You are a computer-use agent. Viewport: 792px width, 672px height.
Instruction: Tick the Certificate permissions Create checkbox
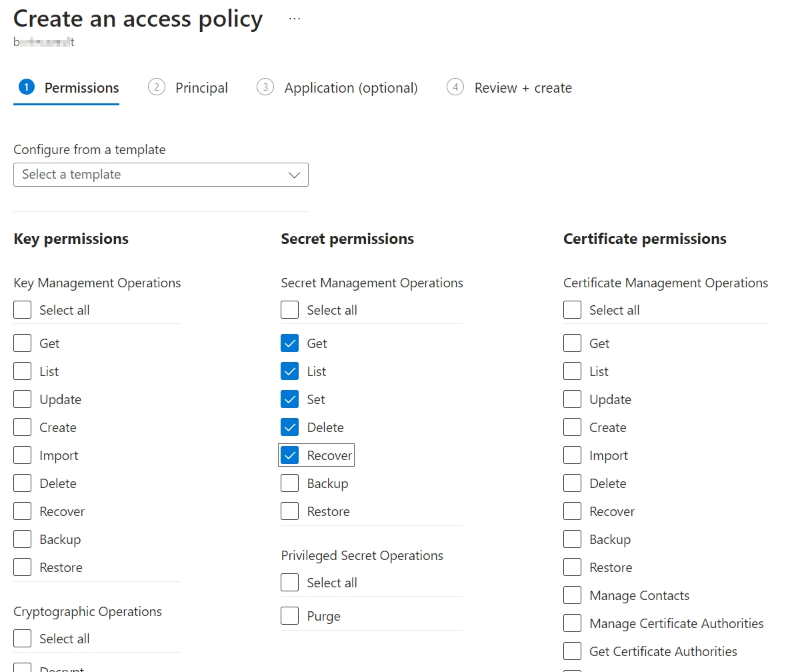572,427
